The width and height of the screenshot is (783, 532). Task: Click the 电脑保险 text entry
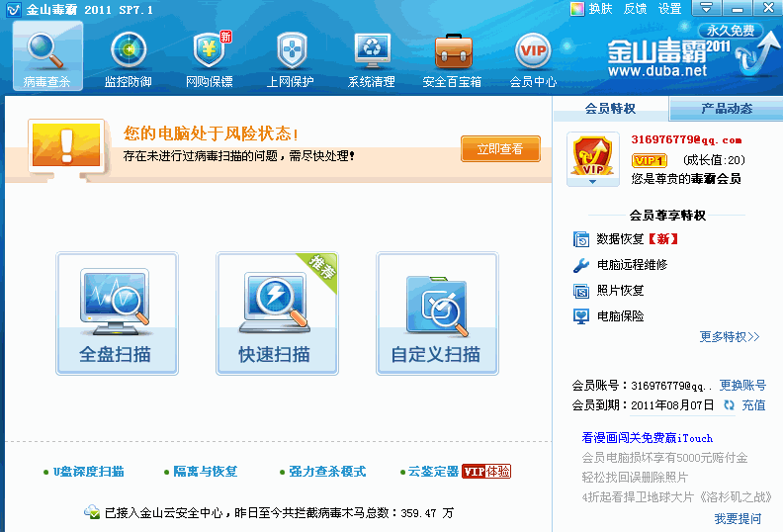pyautogui.click(x=620, y=316)
